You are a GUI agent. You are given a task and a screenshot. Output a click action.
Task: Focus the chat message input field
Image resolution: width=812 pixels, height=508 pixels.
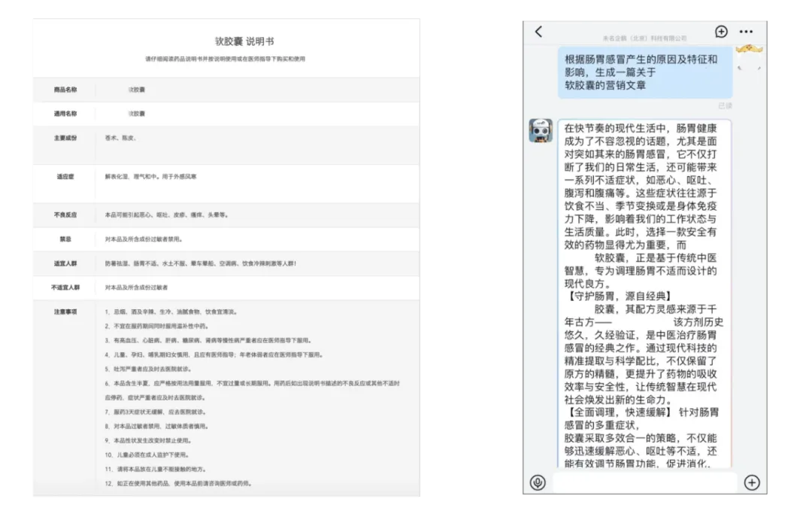(644, 482)
